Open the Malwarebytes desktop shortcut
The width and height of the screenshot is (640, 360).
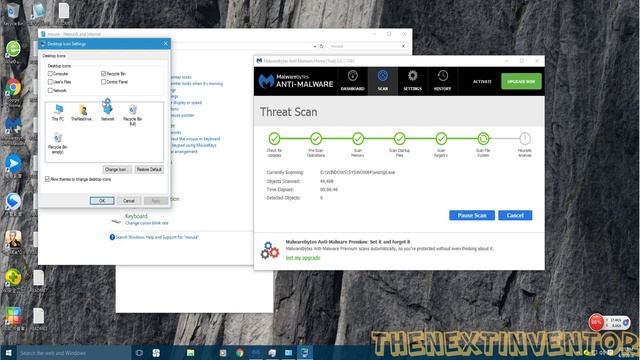tap(13, 130)
